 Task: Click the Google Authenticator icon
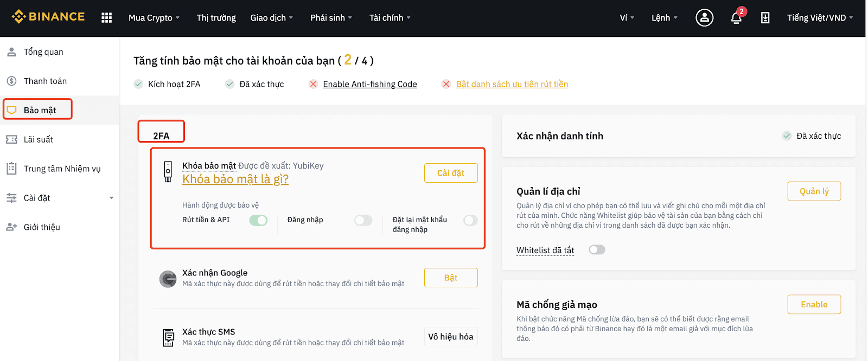pos(168,279)
